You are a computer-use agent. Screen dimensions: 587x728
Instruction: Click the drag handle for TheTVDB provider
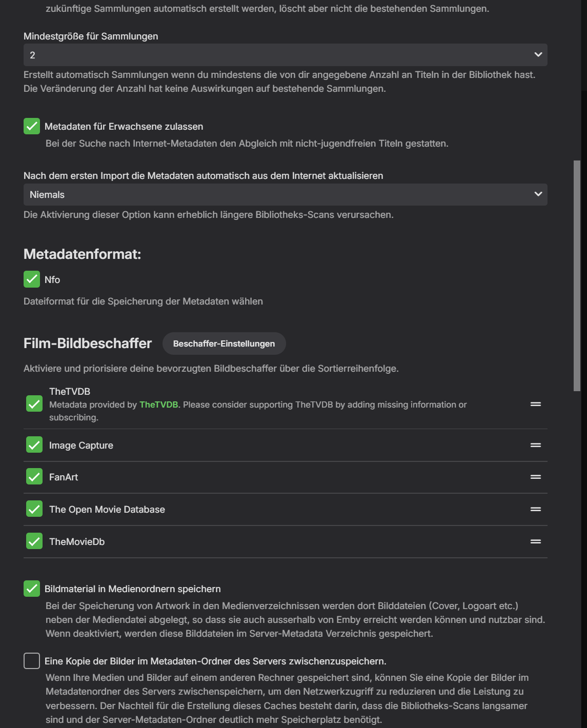point(536,404)
